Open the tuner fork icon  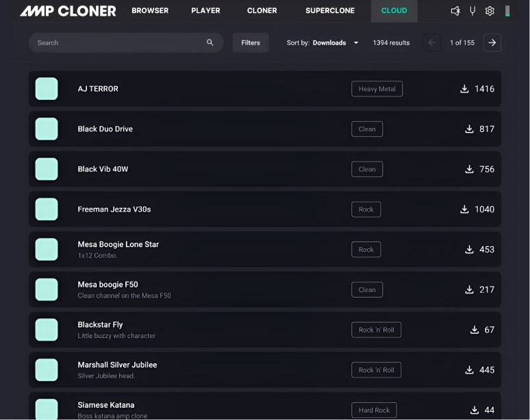pyautogui.click(x=472, y=11)
